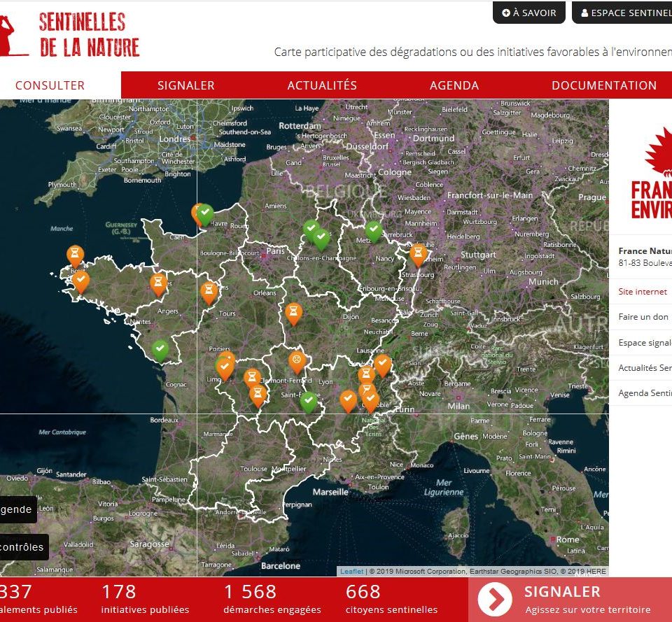
Task: Click the 'Carte participative des dégradations' tagline
Action: [x=473, y=52]
